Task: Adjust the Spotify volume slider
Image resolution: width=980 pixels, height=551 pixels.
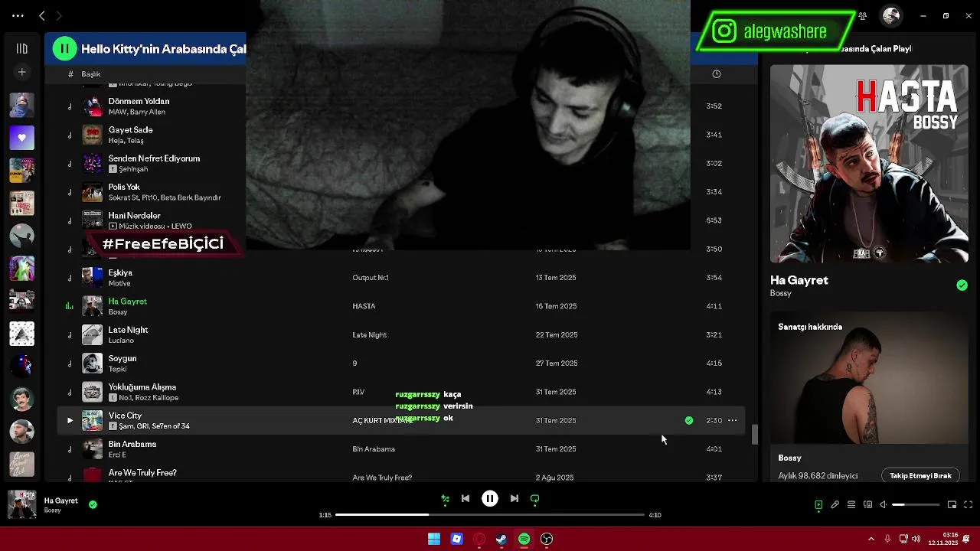Action: point(916,505)
